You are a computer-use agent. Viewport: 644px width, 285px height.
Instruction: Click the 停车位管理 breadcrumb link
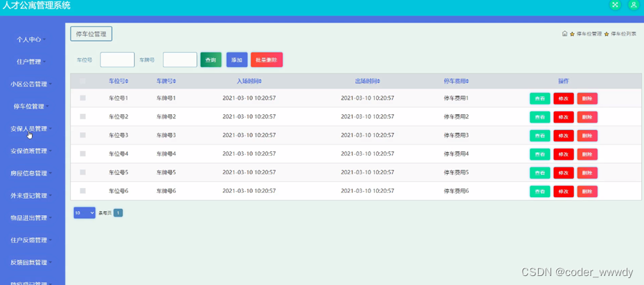[589, 34]
